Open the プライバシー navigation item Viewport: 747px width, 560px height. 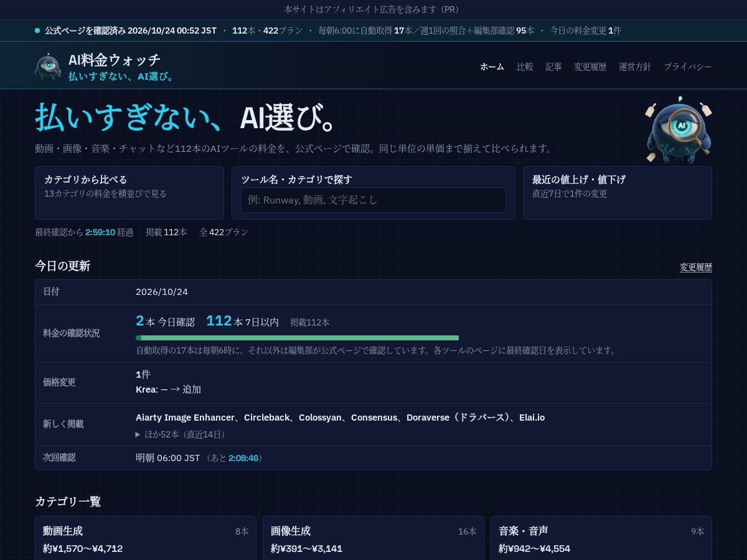[688, 67]
